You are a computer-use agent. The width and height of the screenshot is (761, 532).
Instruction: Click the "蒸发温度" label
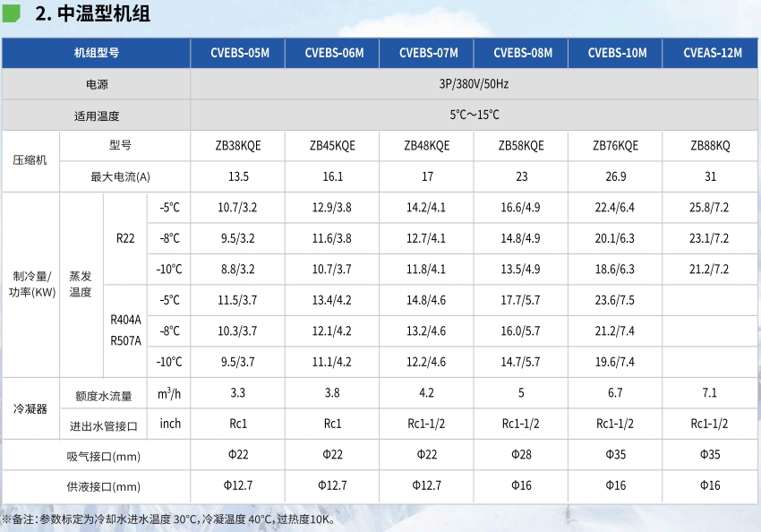click(80, 285)
